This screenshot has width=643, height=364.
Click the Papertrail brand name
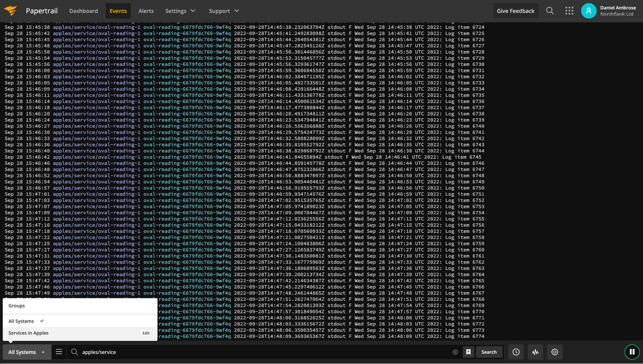tap(42, 11)
